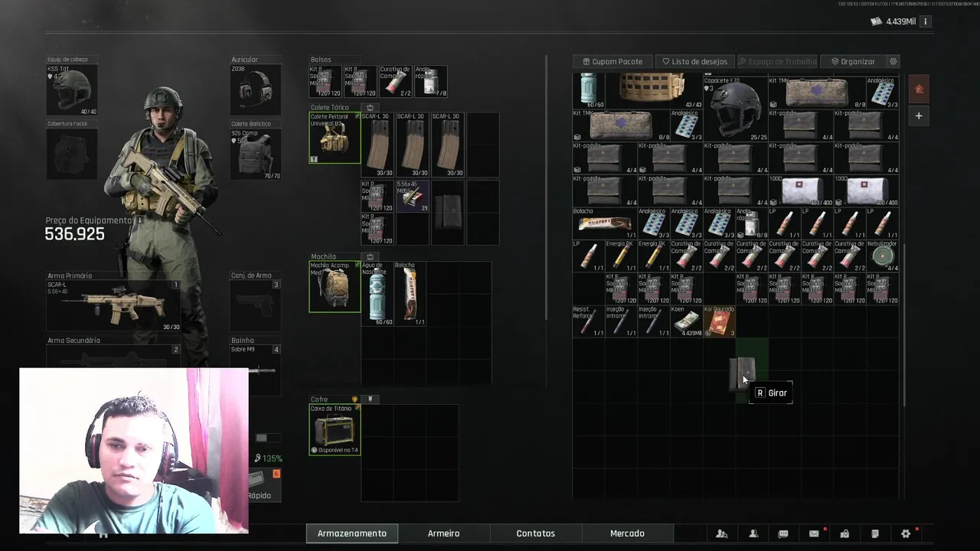Select Colete Peitoral Universal B3 rig

click(335, 138)
